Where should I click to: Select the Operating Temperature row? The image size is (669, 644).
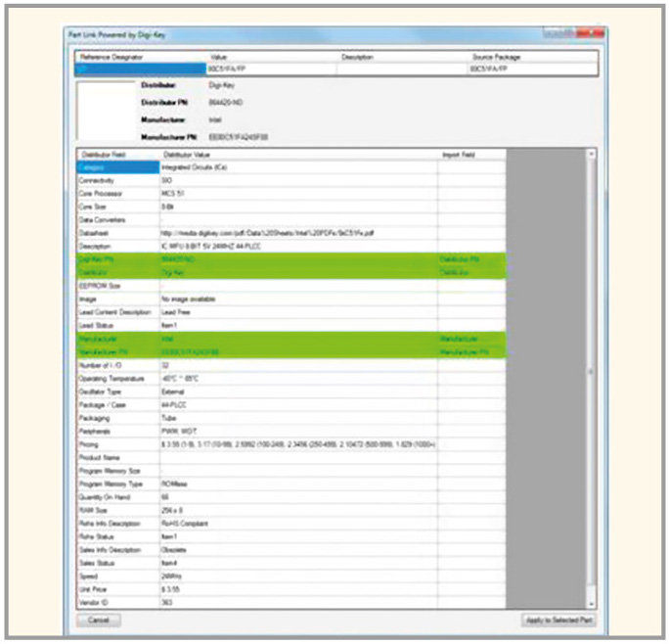pyautogui.click(x=117, y=378)
